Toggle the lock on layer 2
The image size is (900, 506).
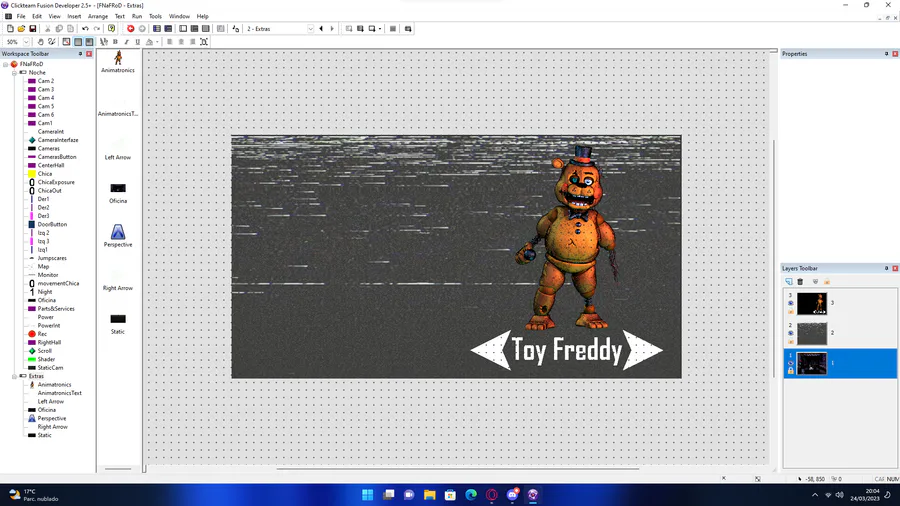click(x=790, y=341)
